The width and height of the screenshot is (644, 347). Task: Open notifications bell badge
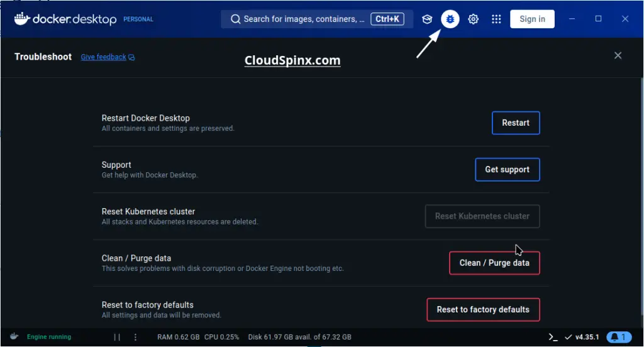[x=619, y=337]
